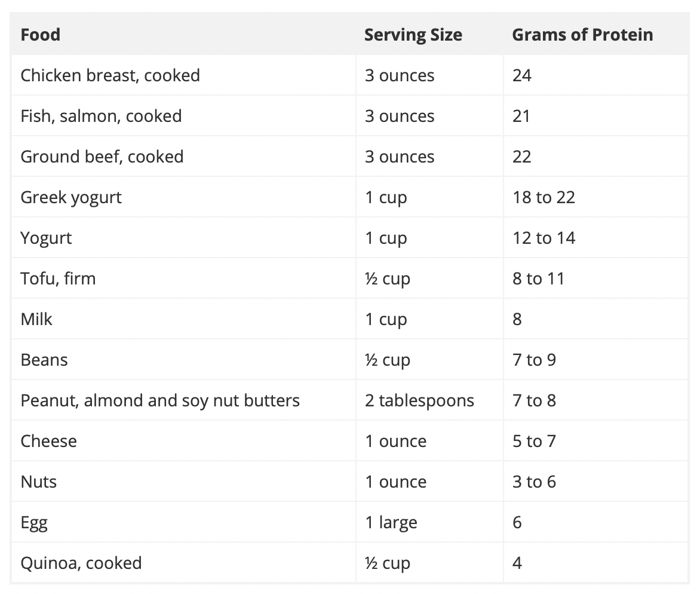Click the Grams of Protein column header
Screen dimensions: 700x594
(x=582, y=35)
